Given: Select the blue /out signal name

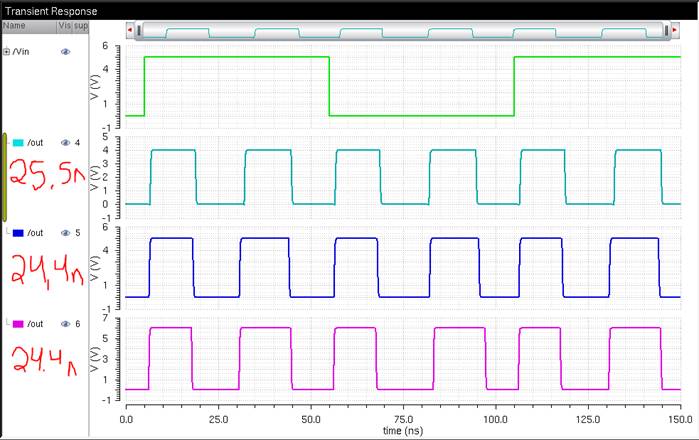Looking at the screenshot, I should (x=36, y=233).
